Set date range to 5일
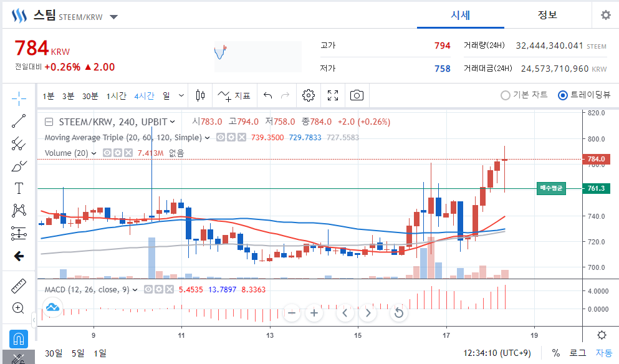This screenshot has height=364, width=619. tap(78, 353)
